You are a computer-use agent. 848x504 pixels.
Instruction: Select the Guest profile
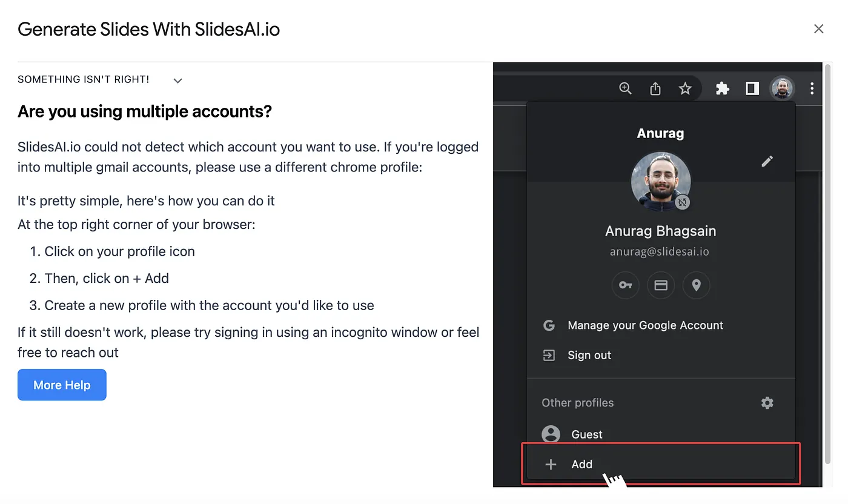pos(661,434)
